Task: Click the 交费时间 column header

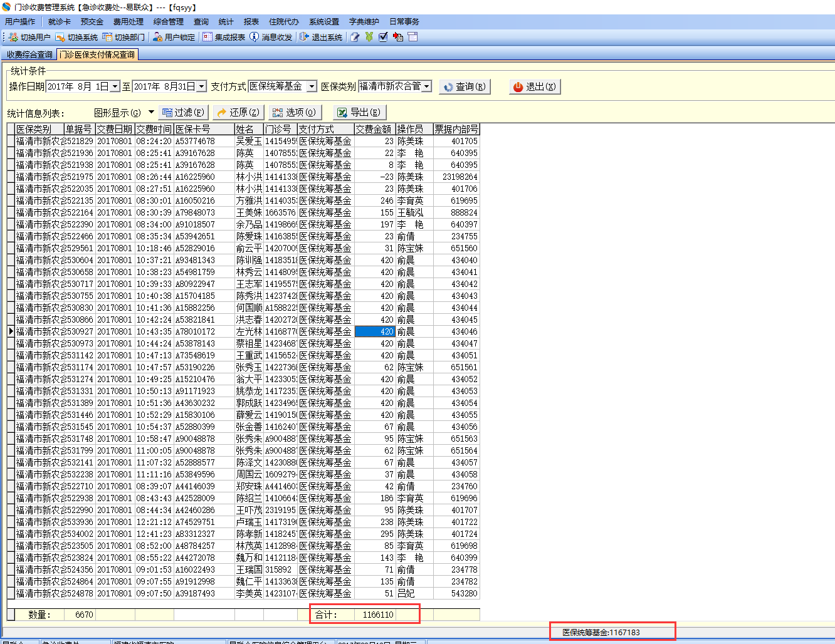Action: (x=154, y=129)
